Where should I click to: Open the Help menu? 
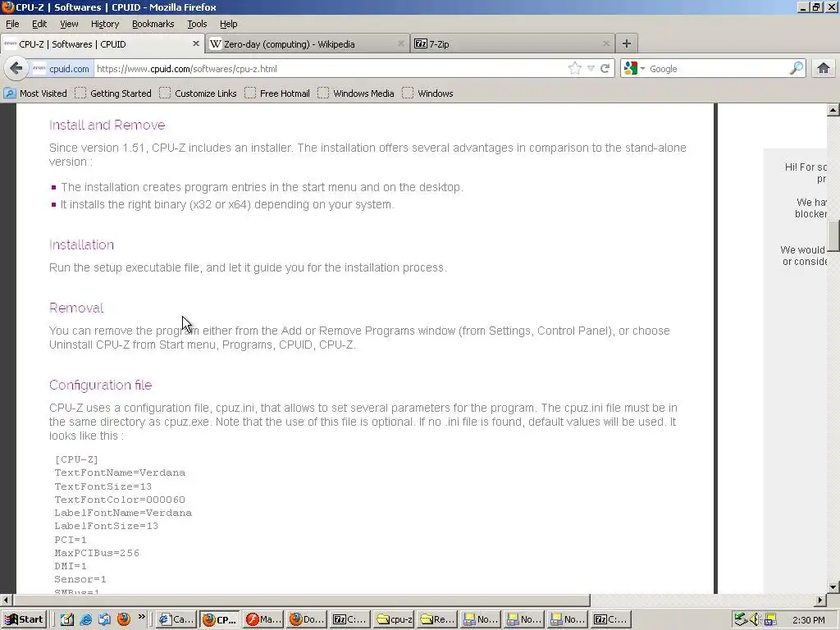(228, 24)
